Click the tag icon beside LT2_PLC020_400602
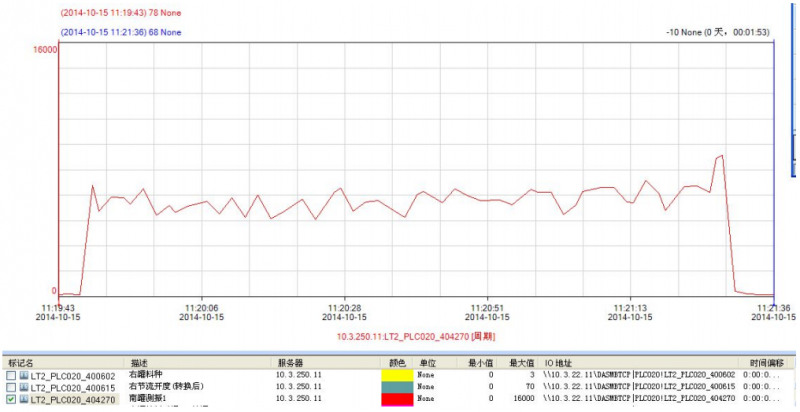 pos(24,375)
